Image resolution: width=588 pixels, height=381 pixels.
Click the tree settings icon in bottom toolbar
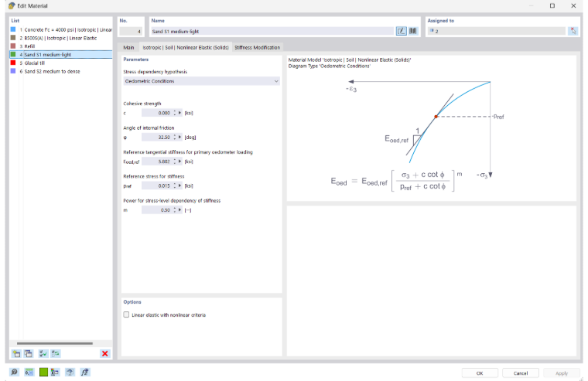click(55, 372)
